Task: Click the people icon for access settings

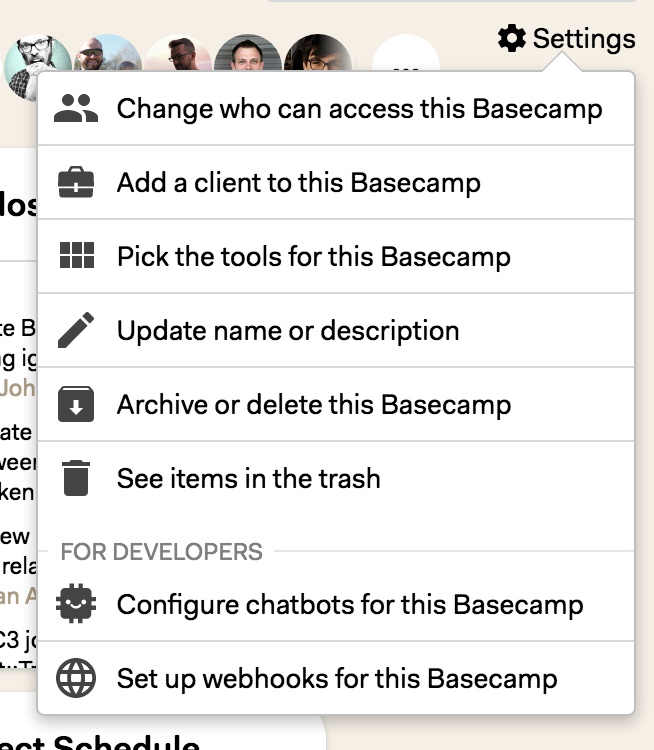Action: [76, 109]
